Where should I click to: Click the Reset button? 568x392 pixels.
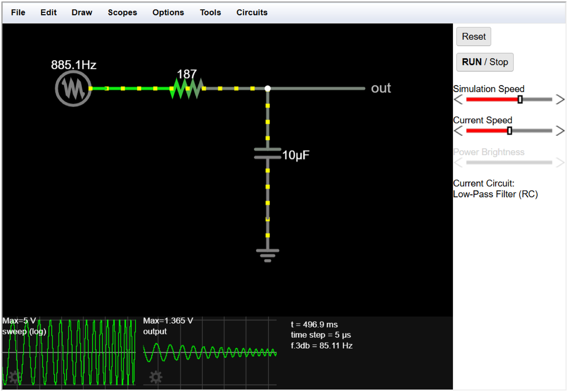474,37
